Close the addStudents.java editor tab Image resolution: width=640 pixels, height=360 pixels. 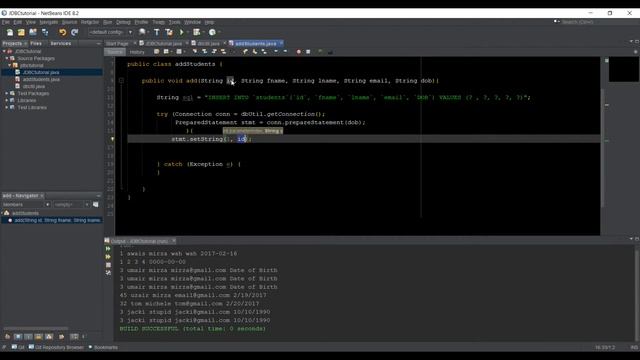click(x=281, y=43)
